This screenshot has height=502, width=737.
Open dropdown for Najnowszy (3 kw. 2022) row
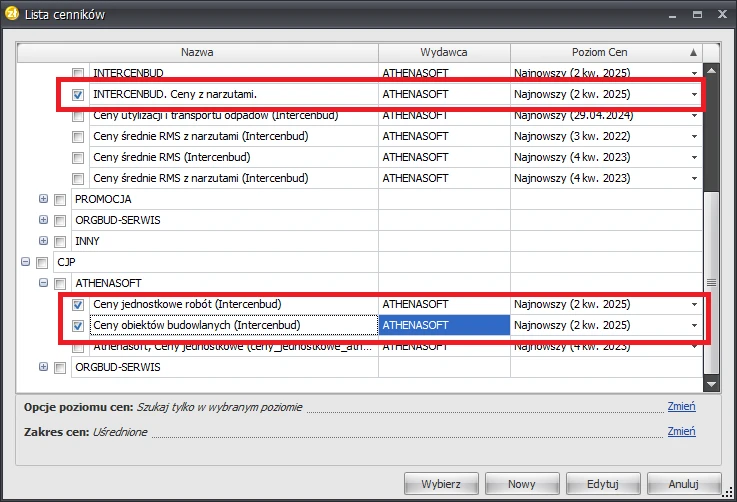tap(694, 137)
